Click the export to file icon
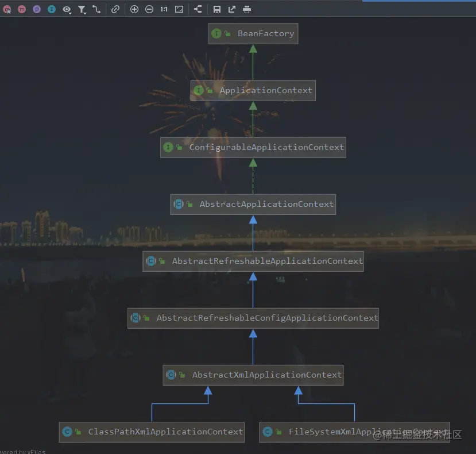This screenshot has height=454, width=476. tap(231, 9)
